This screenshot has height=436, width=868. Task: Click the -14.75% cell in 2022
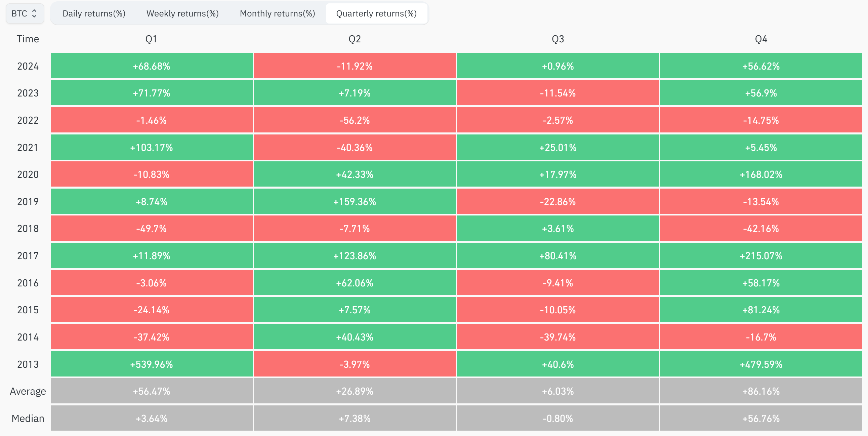(761, 120)
